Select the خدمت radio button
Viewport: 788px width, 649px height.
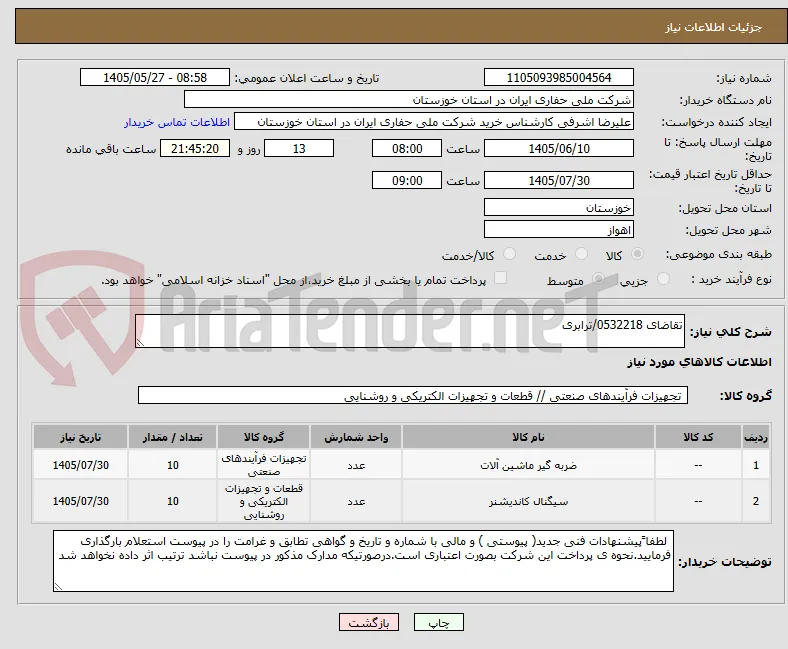[x=581, y=254]
